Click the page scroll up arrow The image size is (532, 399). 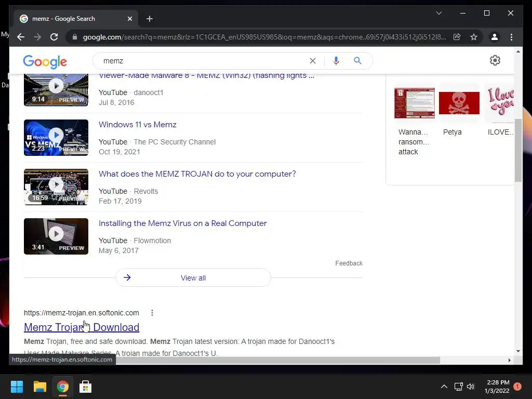coord(518,51)
